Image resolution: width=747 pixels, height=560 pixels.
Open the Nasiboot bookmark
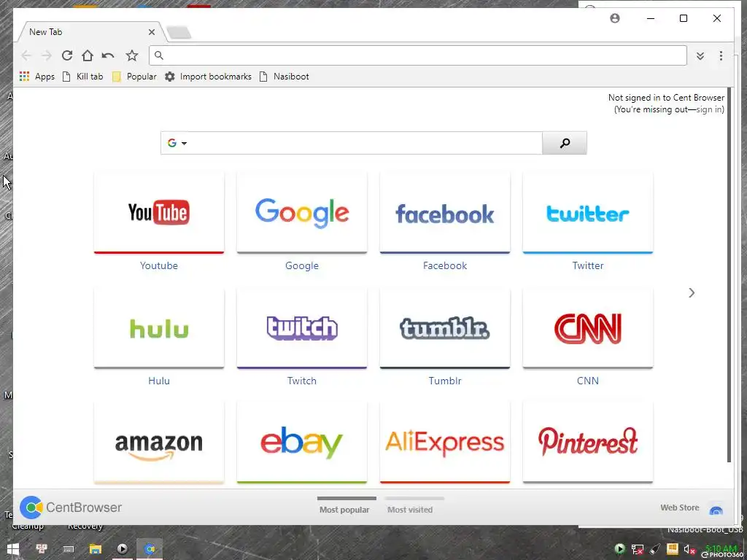click(x=284, y=77)
